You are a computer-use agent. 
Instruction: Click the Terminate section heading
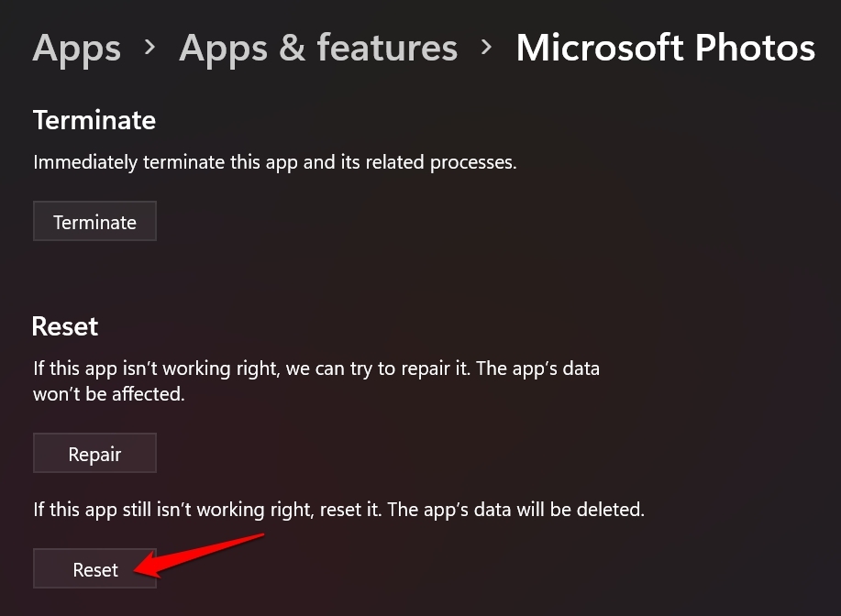point(94,120)
